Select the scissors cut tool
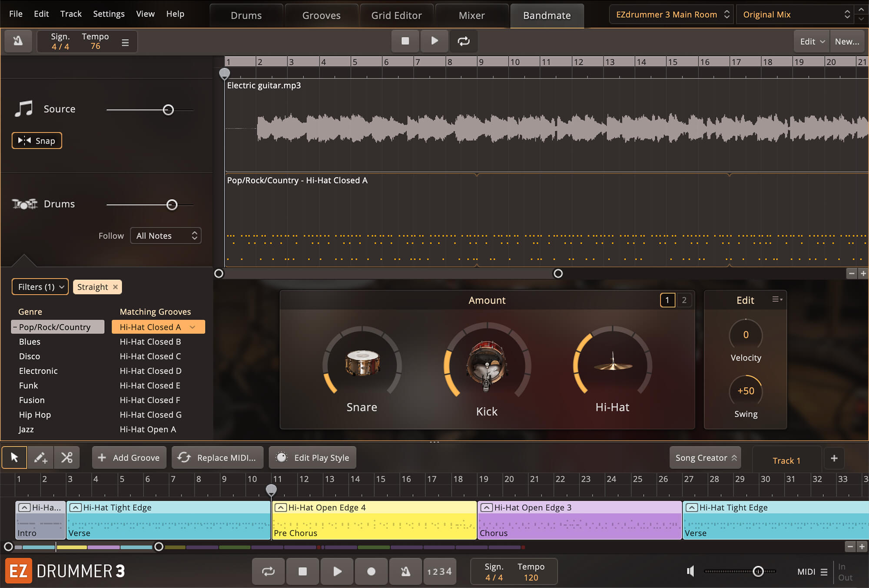Screen dimensions: 869x588 point(67,458)
